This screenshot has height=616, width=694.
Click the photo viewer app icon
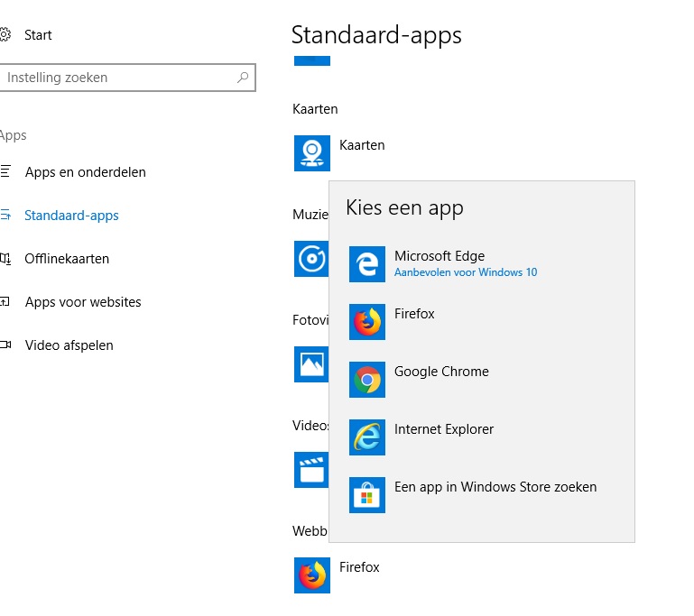point(311,364)
